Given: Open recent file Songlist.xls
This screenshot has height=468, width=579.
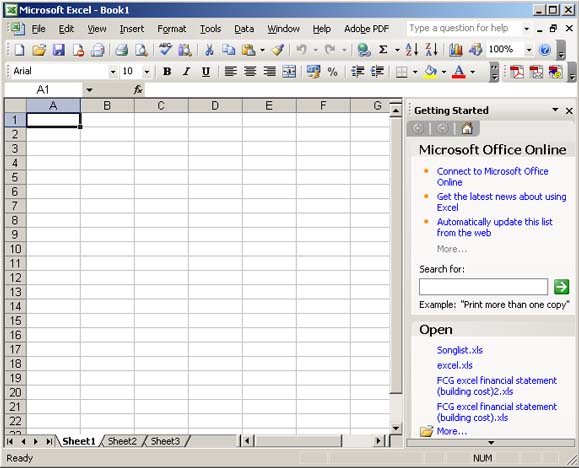Looking at the screenshot, I should pyautogui.click(x=460, y=350).
